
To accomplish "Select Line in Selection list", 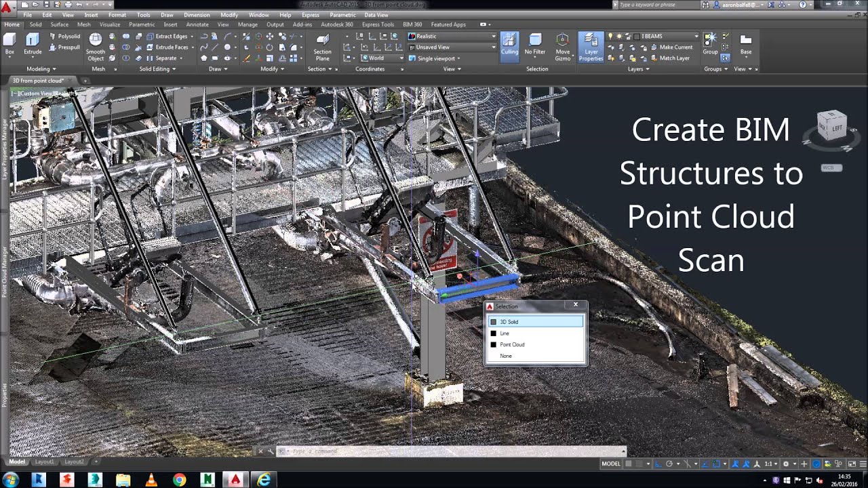I will pos(536,333).
